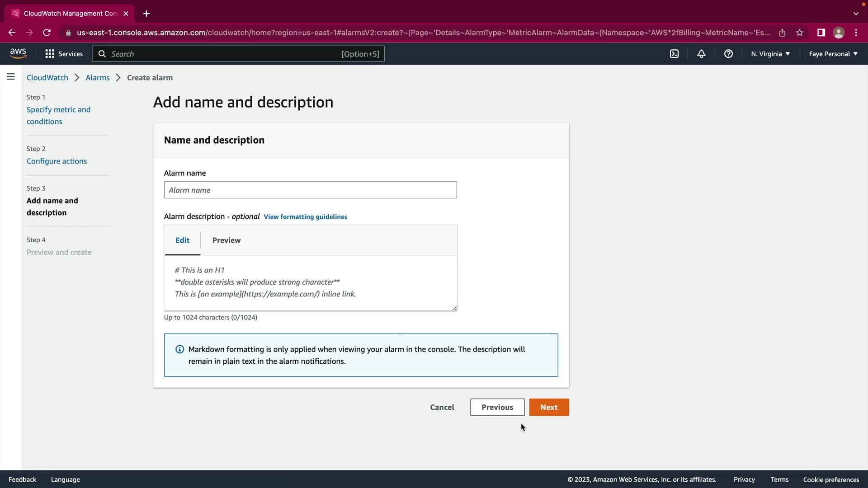This screenshot has width=868, height=488.
Task: Expand the Faye Personal account dropdown
Action: coord(833,54)
